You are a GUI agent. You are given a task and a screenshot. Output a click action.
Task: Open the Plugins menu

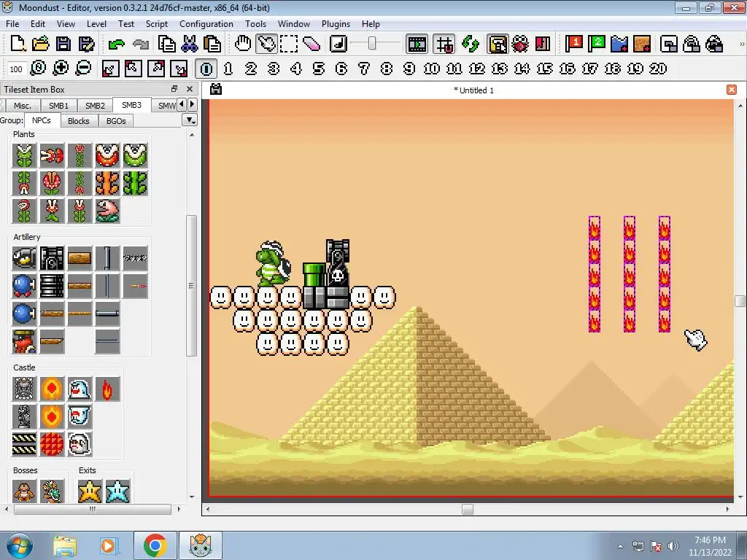click(336, 24)
